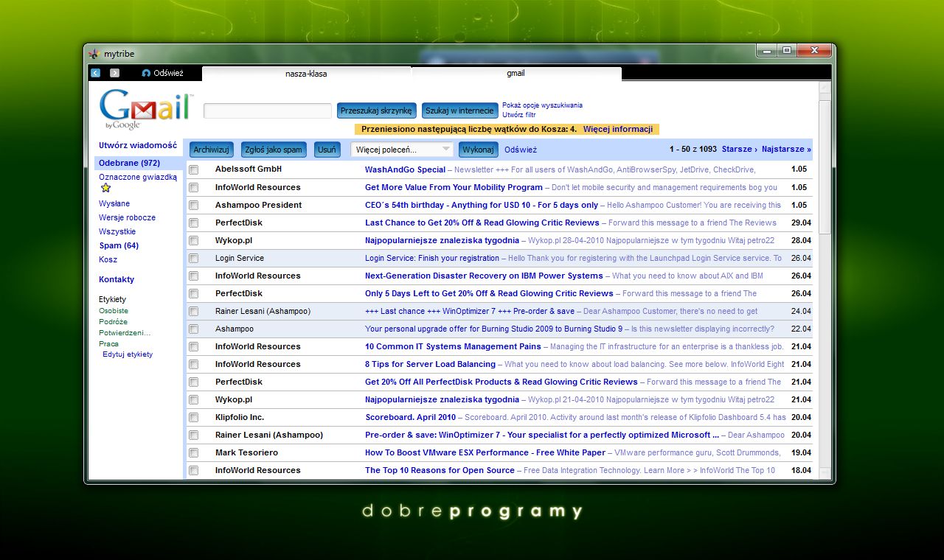944x560 pixels.
Task: Switch to the nasza-klasa tab
Action: tap(306, 74)
